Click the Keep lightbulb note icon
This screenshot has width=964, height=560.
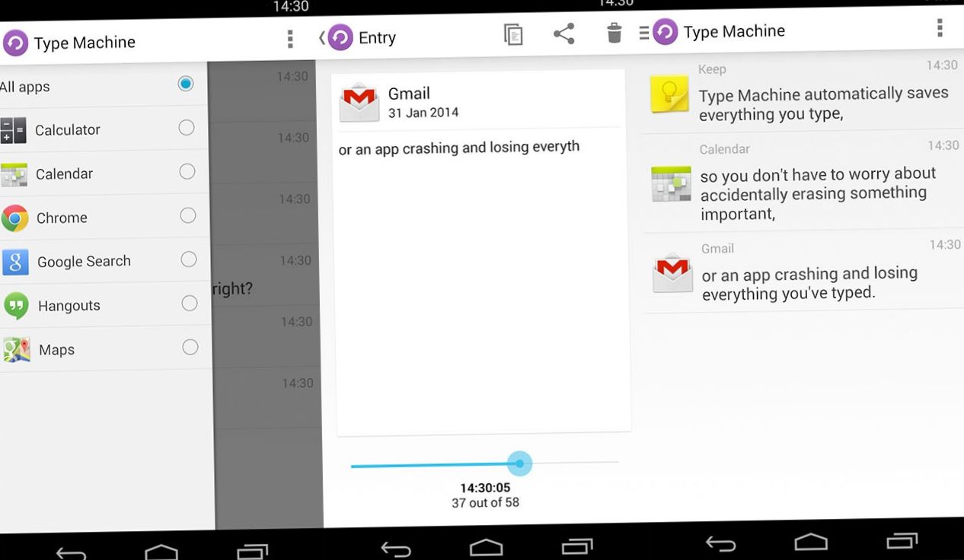tap(670, 94)
